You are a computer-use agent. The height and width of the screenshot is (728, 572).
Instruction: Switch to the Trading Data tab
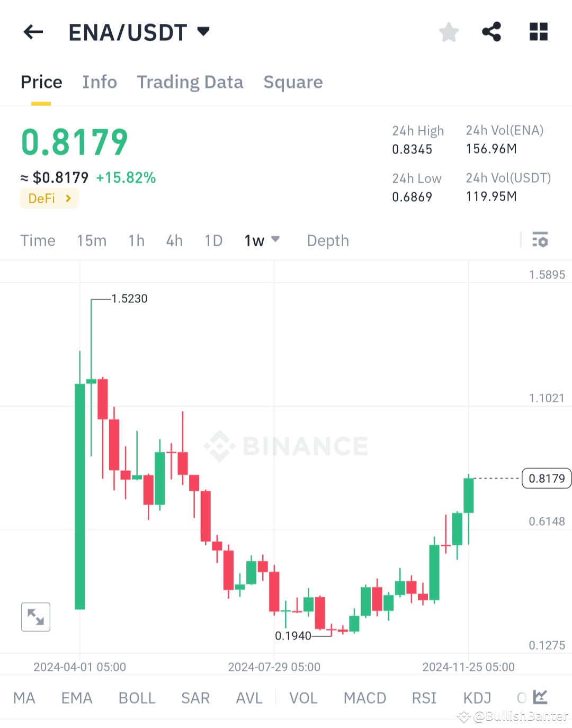tap(190, 82)
